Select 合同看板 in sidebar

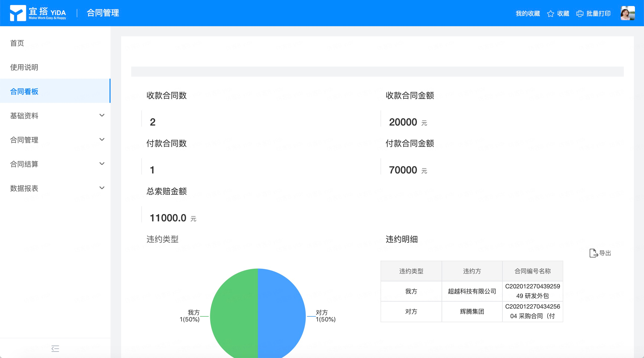click(24, 92)
